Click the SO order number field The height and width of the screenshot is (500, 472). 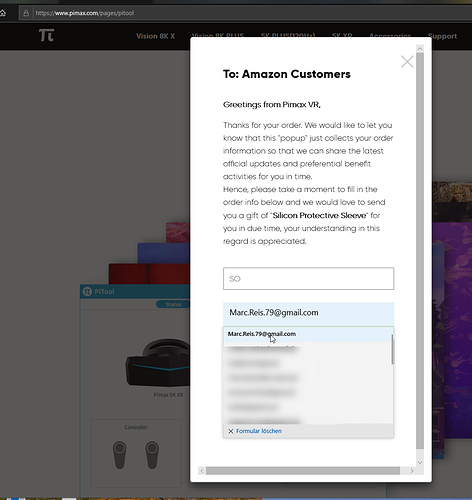[308, 278]
